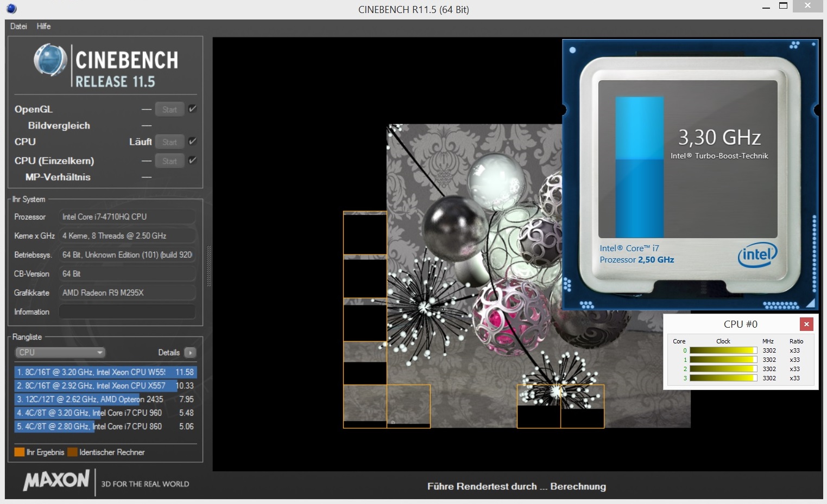Click Core 1 clock bar in CPU #0

pyautogui.click(x=723, y=360)
